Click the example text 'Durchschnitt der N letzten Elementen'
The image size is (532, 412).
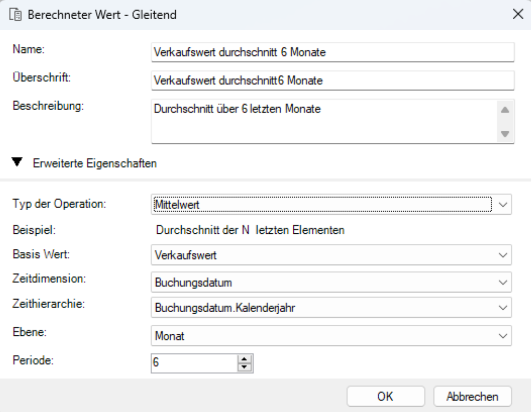(250, 230)
